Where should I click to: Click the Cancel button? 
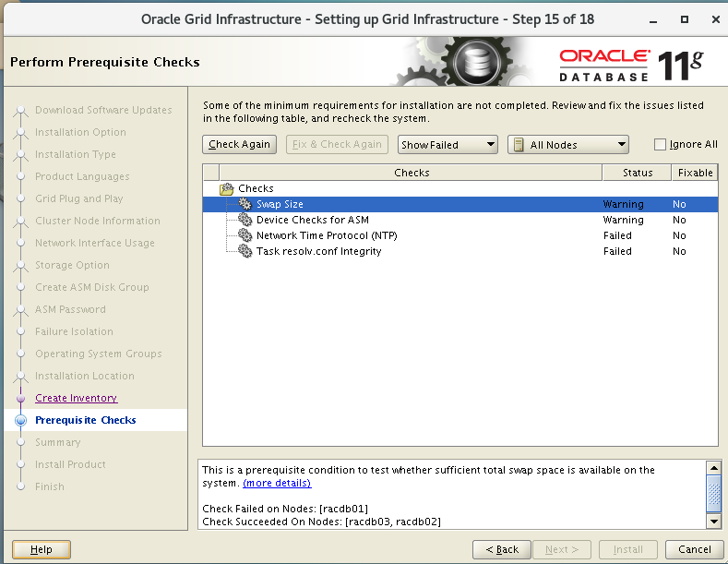[695, 549]
